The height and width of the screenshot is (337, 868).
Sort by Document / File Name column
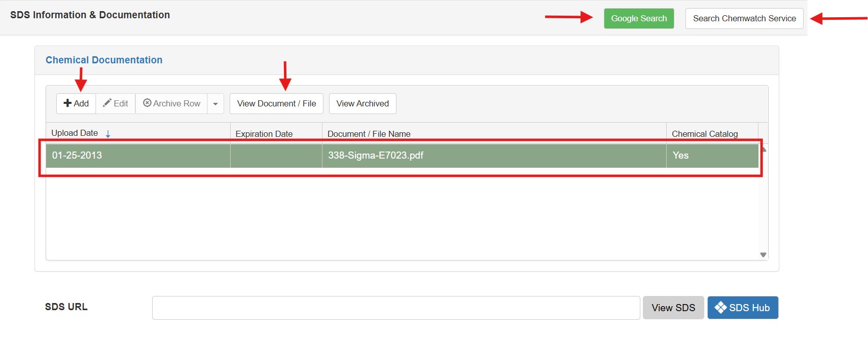(x=369, y=134)
